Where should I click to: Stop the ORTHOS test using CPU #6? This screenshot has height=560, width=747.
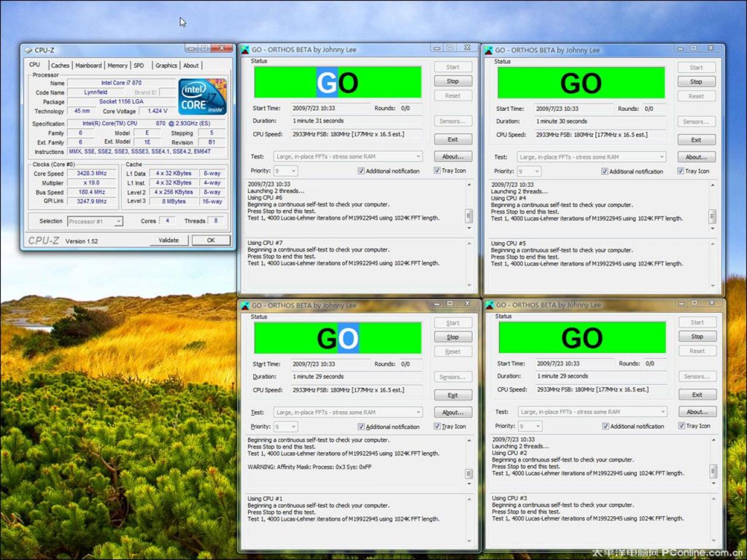pos(453,81)
